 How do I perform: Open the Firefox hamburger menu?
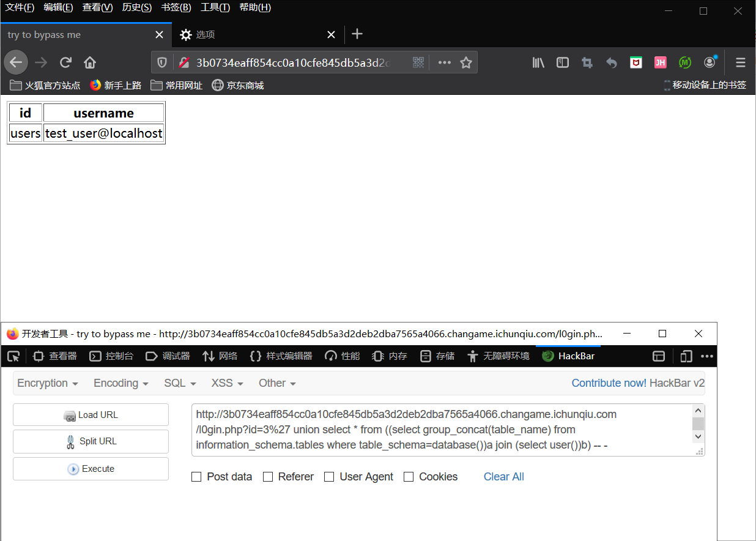point(741,62)
